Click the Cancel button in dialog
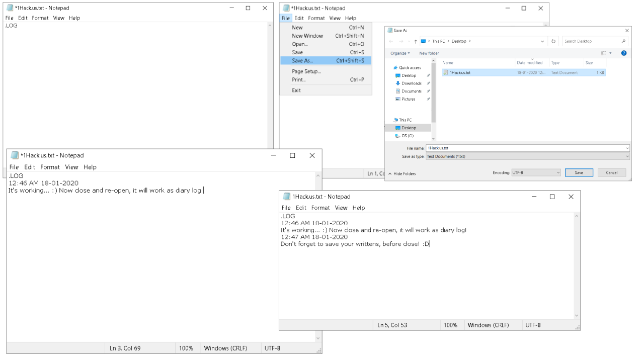The image size is (644, 362). click(x=611, y=172)
